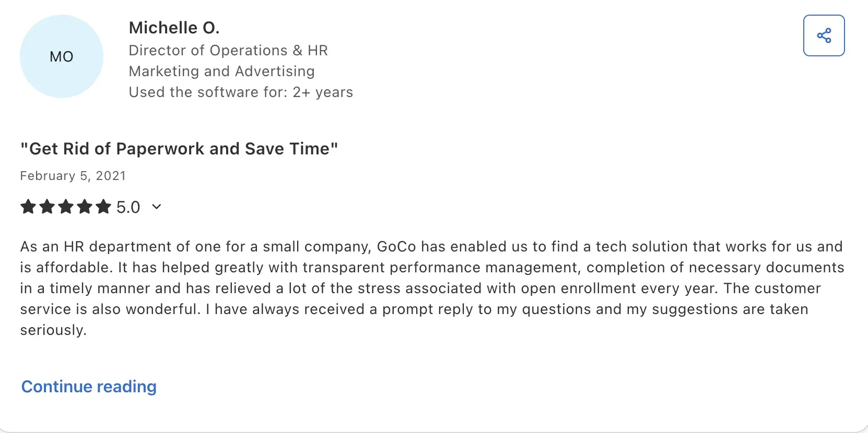Click the Marketing and Advertising industry text

click(221, 71)
